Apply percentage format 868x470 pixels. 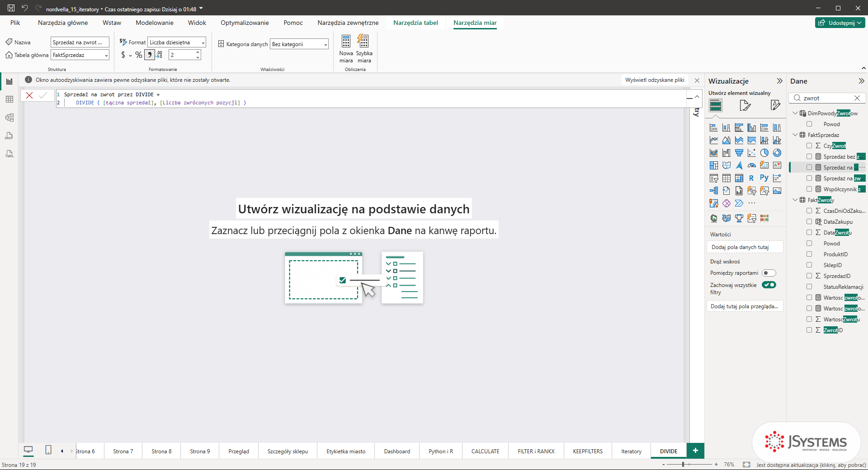(x=138, y=55)
